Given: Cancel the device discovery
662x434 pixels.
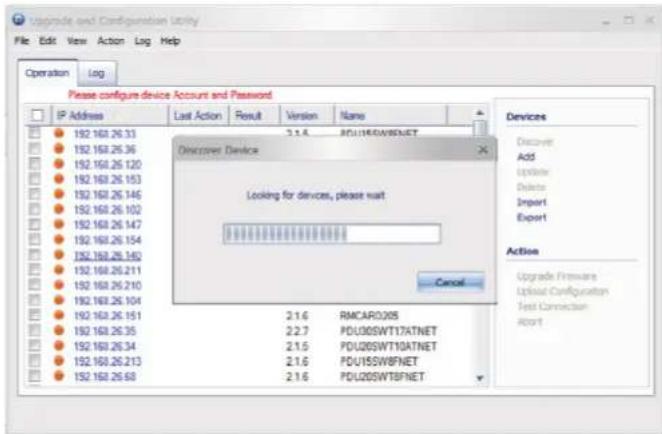Looking at the screenshot, I should pos(450,282).
